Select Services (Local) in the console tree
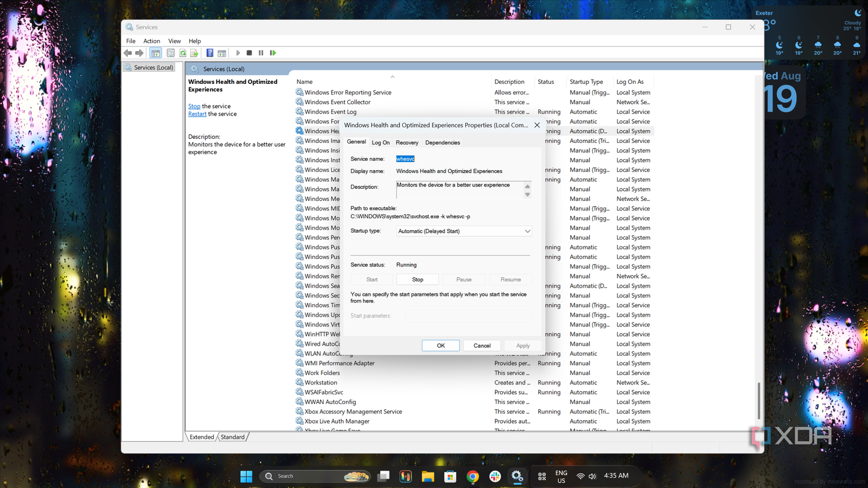 (153, 68)
